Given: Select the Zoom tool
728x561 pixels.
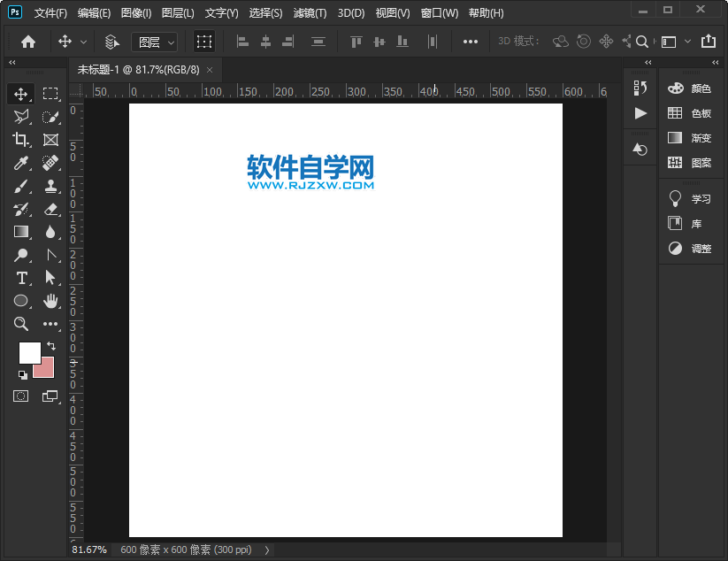Looking at the screenshot, I should (21, 324).
